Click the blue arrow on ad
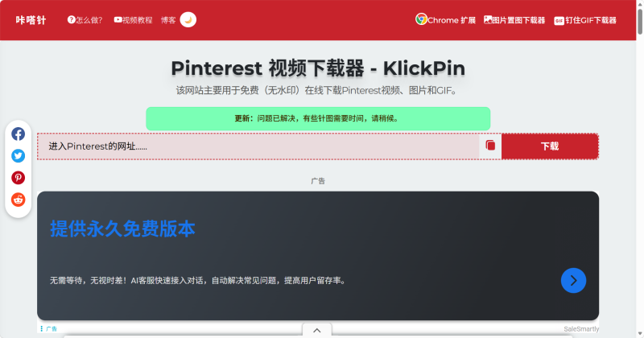This screenshot has width=644, height=338. pyautogui.click(x=573, y=280)
